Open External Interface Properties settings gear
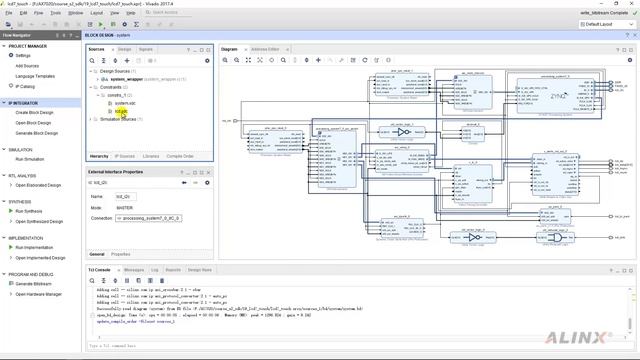The image size is (640, 360). (207, 183)
